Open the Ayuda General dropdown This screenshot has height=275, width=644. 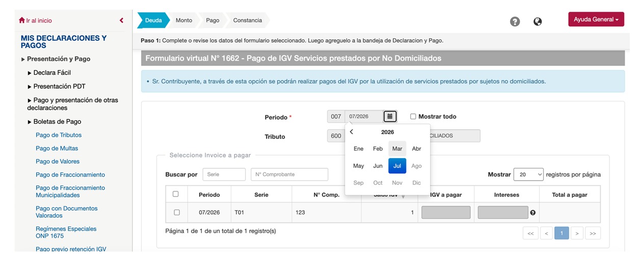tap(596, 19)
